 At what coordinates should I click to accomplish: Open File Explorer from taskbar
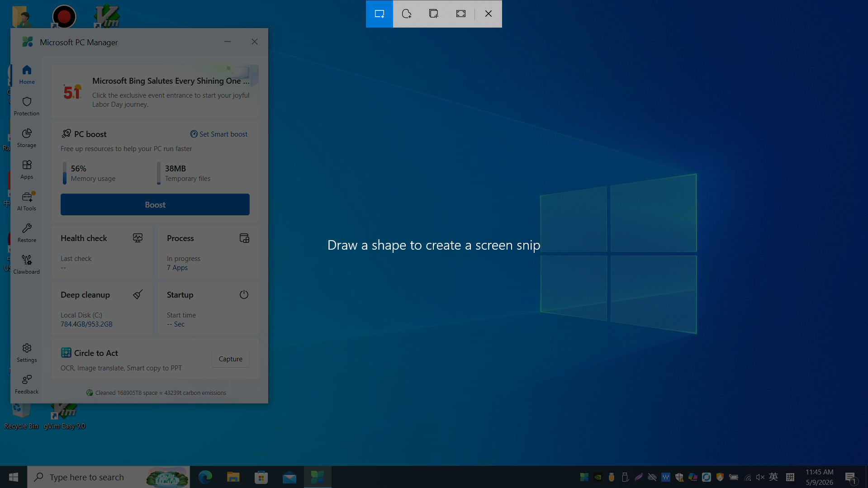click(233, 477)
